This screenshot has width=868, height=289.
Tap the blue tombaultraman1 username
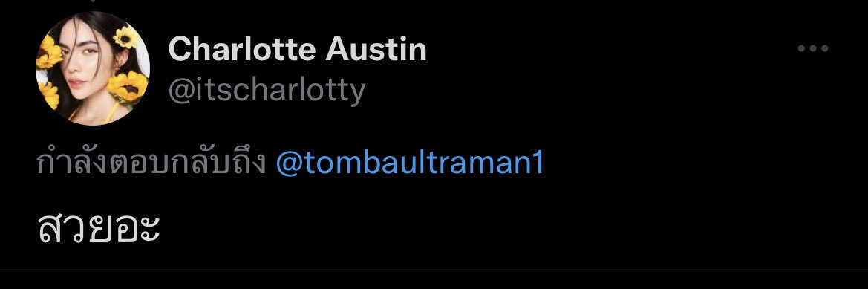[x=410, y=163]
